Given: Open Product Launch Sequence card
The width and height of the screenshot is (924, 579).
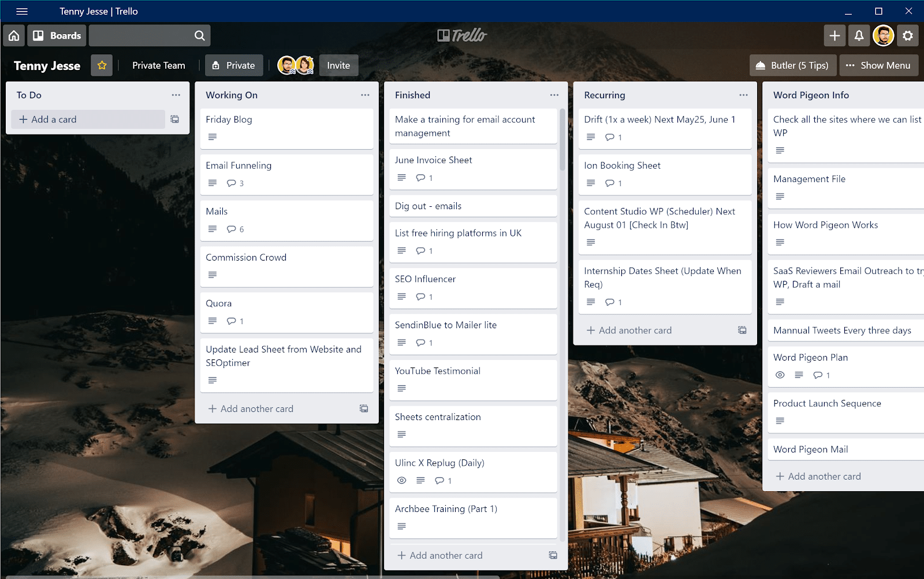Looking at the screenshot, I should (x=846, y=413).
